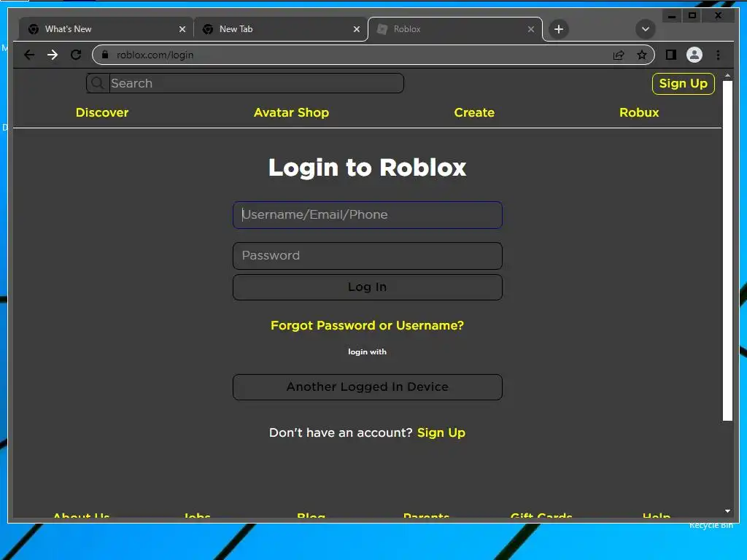Open the Discover menu item
Viewport: 747px width, 560px height.
tap(102, 113)
